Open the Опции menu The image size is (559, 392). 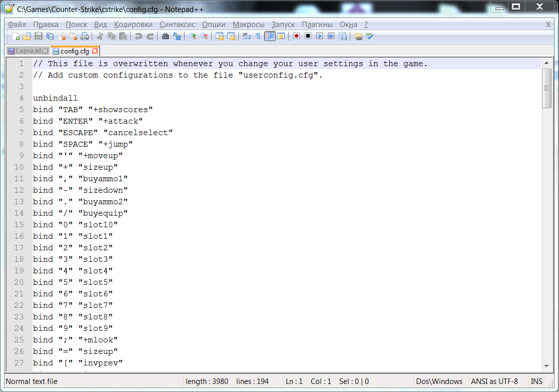pyautogui.click(x=214, y=25)
